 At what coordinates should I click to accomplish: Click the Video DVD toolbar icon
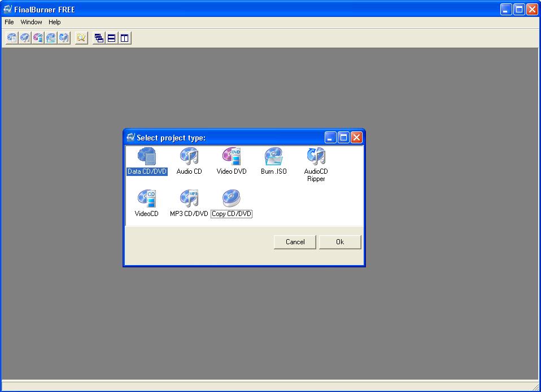38,38
